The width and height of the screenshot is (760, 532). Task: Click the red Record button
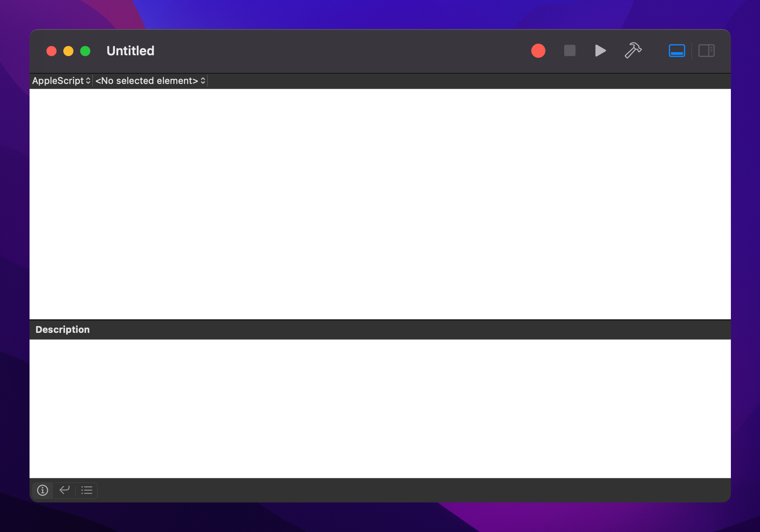[538, 51]
